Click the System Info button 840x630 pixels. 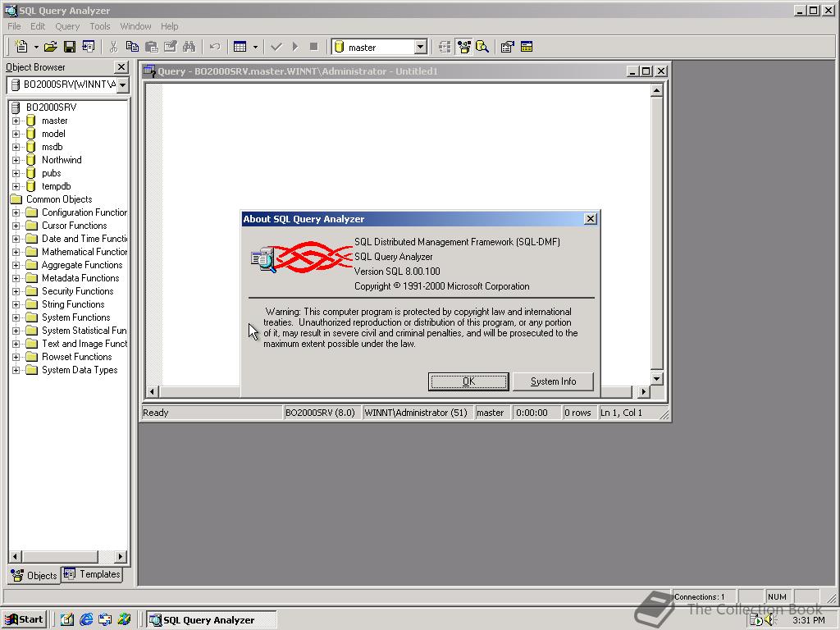click(x=553, y=381)
